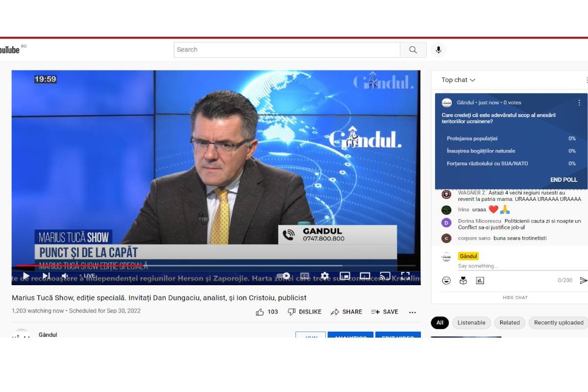Viewport: 588px width, 392px height.
Task: Seek on the video progress bar
Action: click(216, 266)
